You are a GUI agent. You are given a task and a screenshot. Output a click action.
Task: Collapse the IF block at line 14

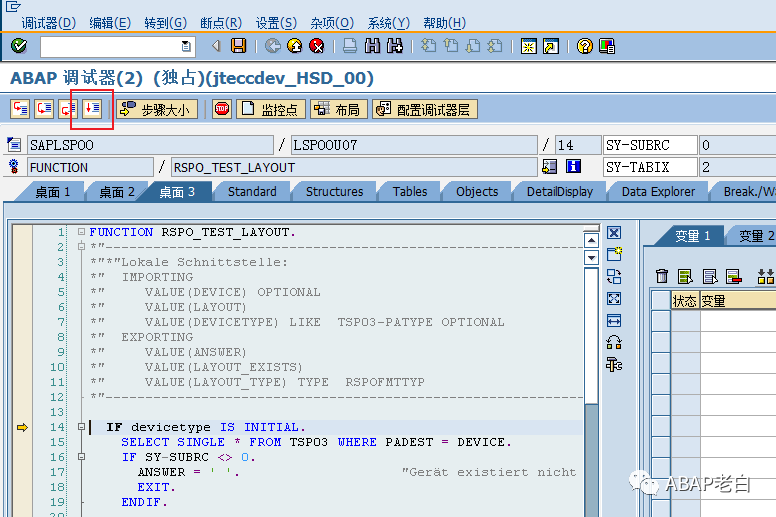pos(81,426)
